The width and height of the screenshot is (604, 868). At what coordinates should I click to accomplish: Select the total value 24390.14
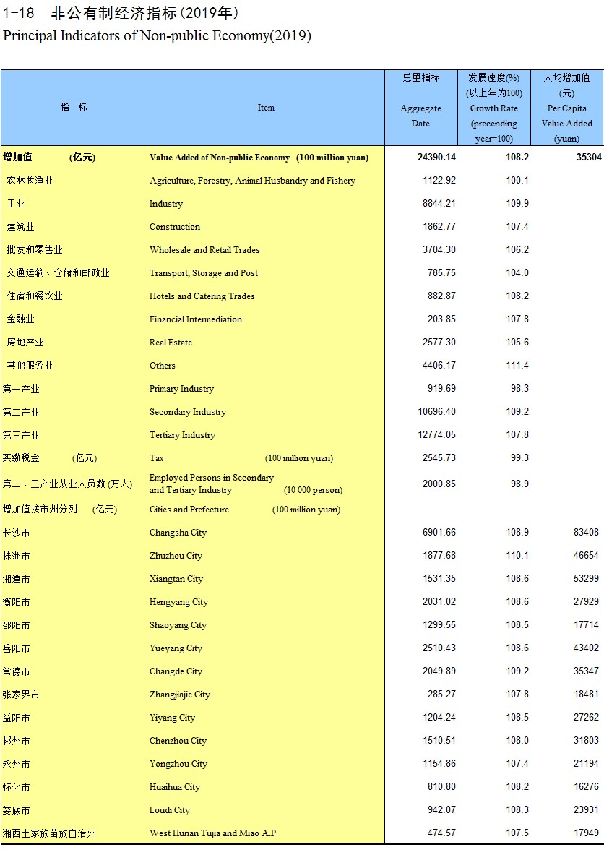click(436, 158)
